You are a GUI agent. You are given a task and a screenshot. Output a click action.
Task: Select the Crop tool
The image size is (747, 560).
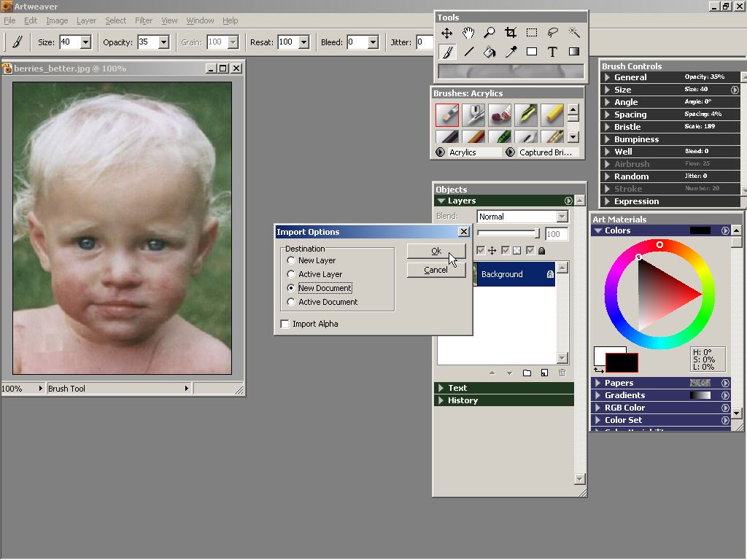(511, 33)
